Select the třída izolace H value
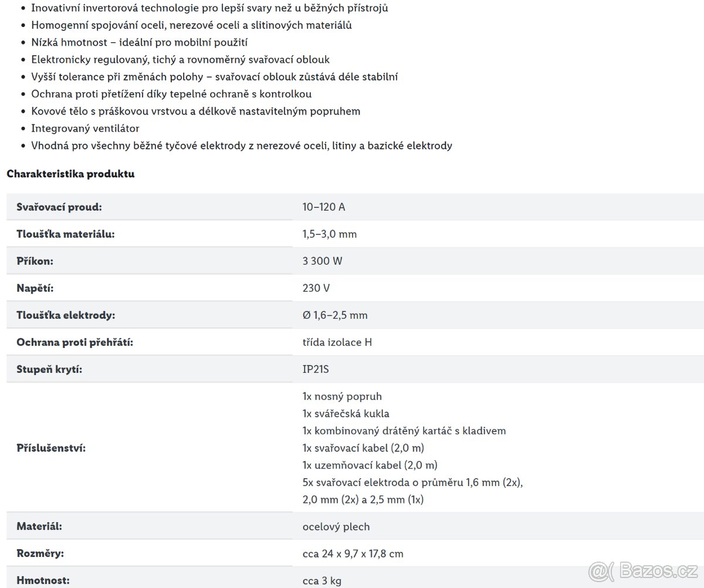 click(x=337, y=342)
